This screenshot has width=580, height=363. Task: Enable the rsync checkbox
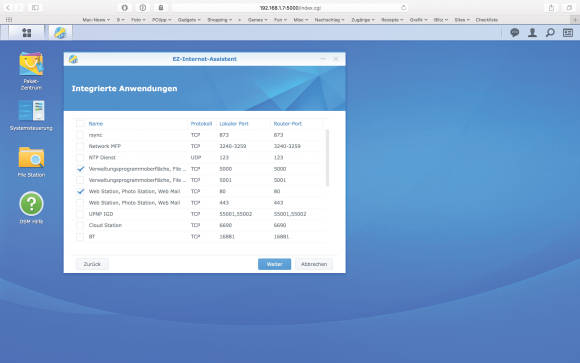[x=80, y=135]
